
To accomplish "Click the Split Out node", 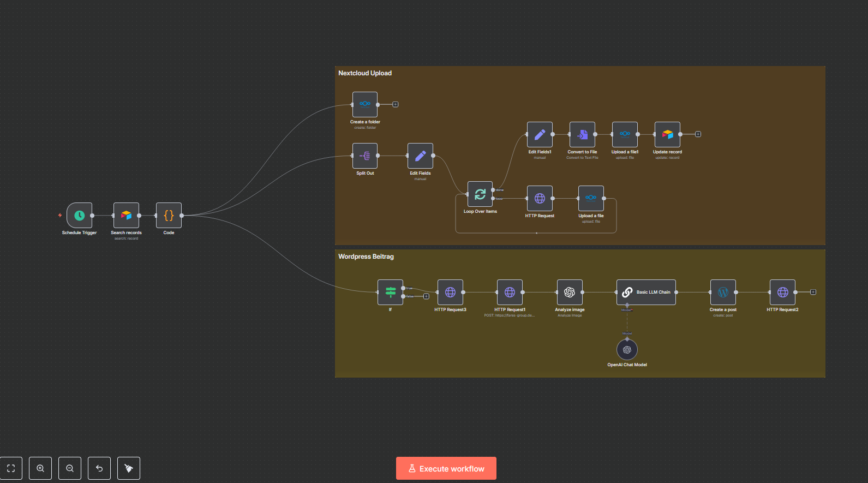I will pos(365,156).
